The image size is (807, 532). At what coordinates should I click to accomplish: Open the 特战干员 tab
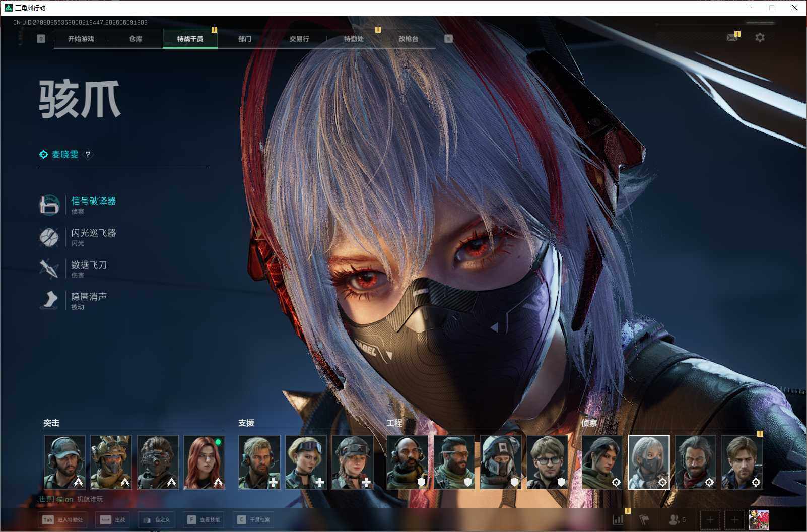[x=190, y=39]
